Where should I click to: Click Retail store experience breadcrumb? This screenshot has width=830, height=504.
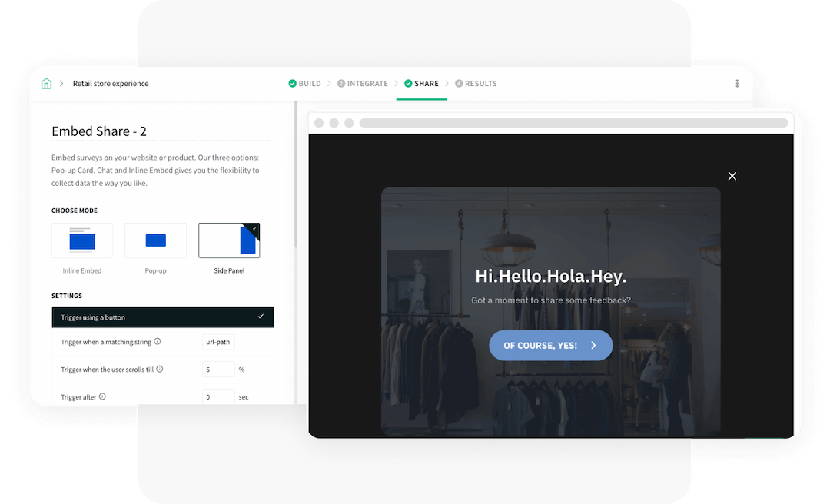(111, 84)
